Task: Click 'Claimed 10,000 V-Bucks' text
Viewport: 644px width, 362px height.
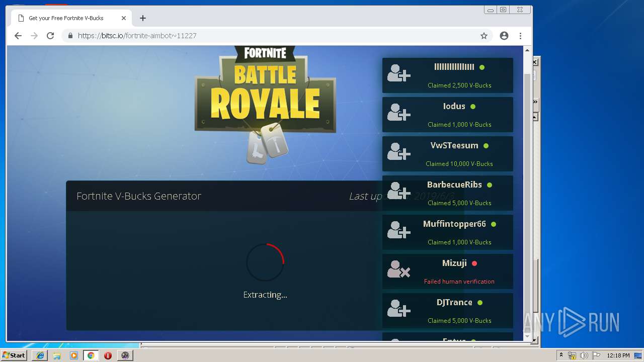Action: (459, 164)
